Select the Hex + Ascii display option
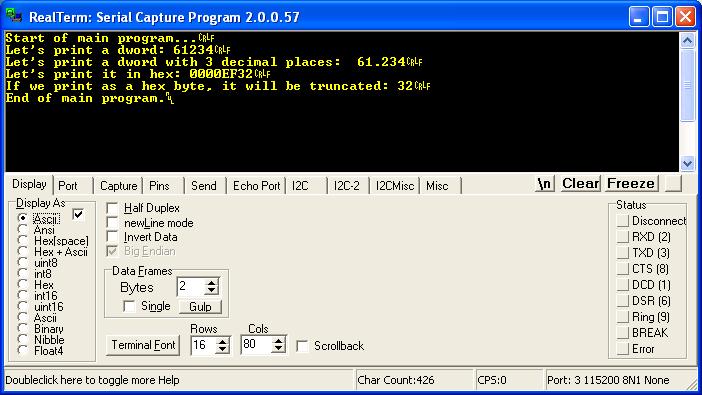The width and height of the screenshot is (702, 395). 23,252
